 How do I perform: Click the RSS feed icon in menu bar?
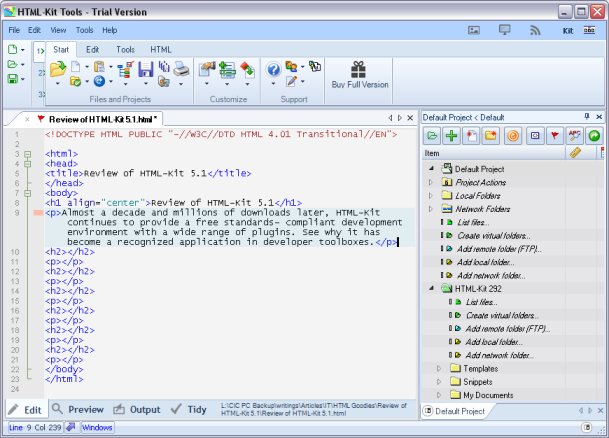point(535,30)
